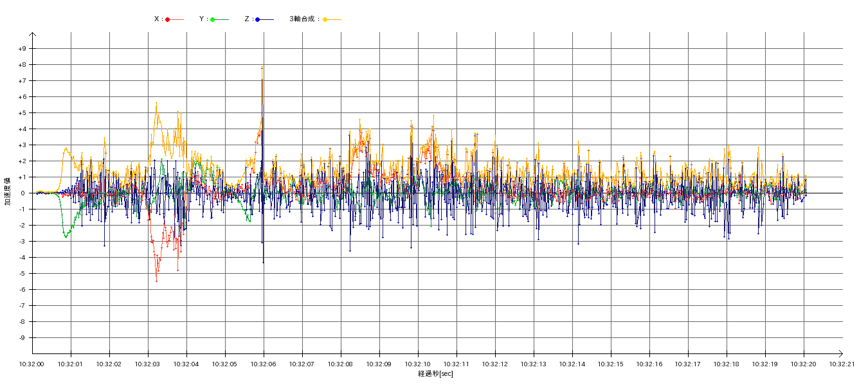Click the 10:32:10 time axis label
868x392 pixels.
417,364
